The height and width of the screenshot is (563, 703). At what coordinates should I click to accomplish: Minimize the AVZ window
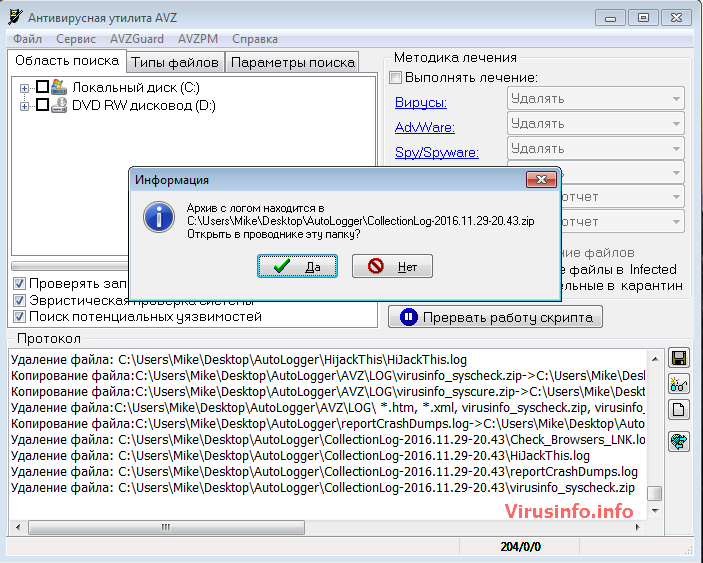(x=610, y=18)
